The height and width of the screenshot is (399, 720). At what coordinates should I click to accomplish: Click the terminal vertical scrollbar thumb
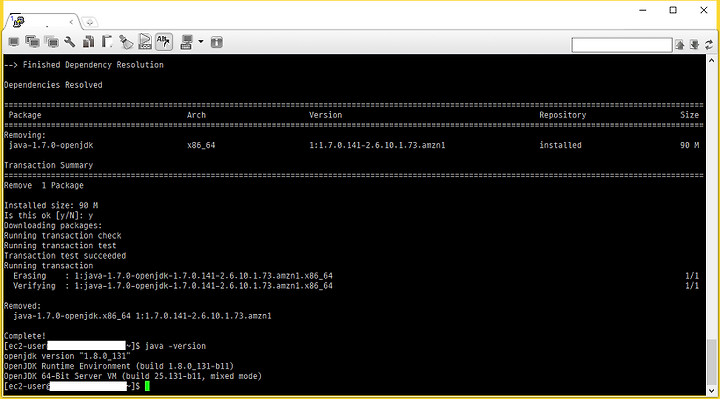point(712,362)
